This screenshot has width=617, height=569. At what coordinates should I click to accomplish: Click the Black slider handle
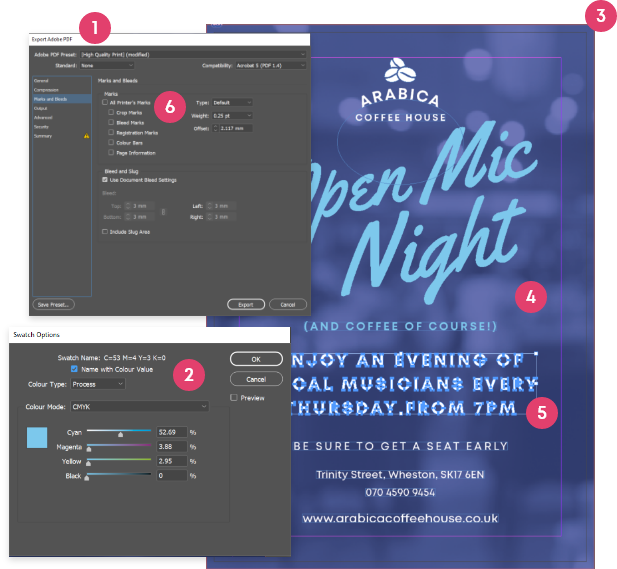[x=87, y=478]
